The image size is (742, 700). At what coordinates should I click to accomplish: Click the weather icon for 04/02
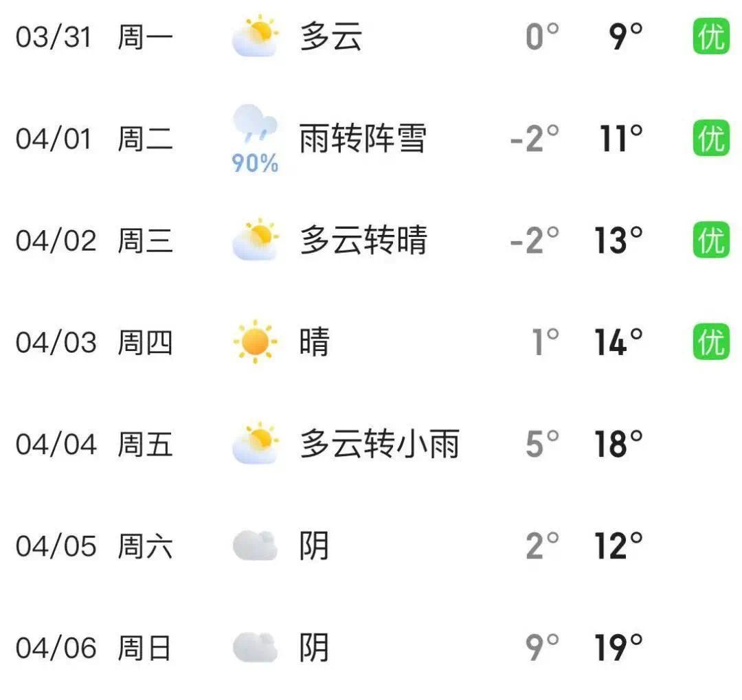(255, 240)
